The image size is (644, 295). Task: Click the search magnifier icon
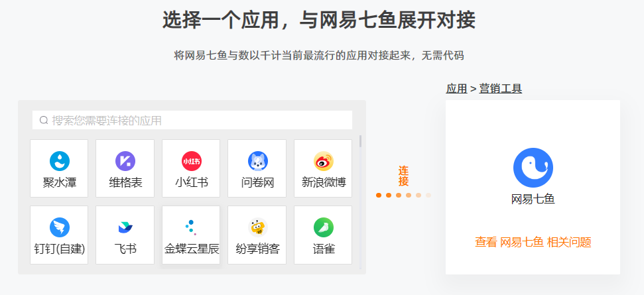44,120
